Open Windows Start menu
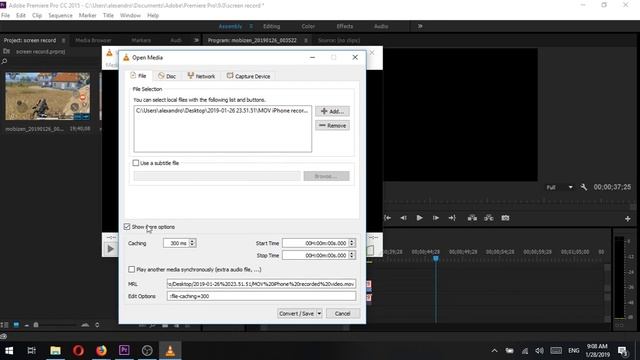The image size is (640, 360). [x=9, y=351]
